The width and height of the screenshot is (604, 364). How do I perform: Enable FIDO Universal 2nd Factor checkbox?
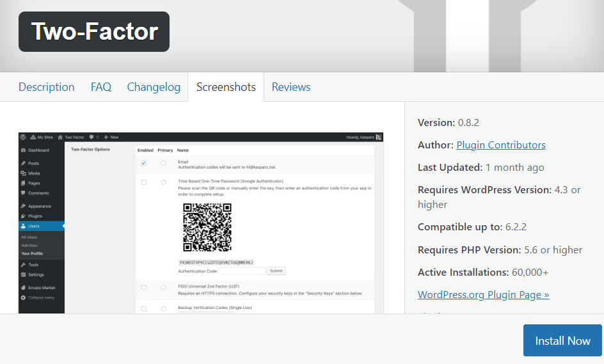144,287
